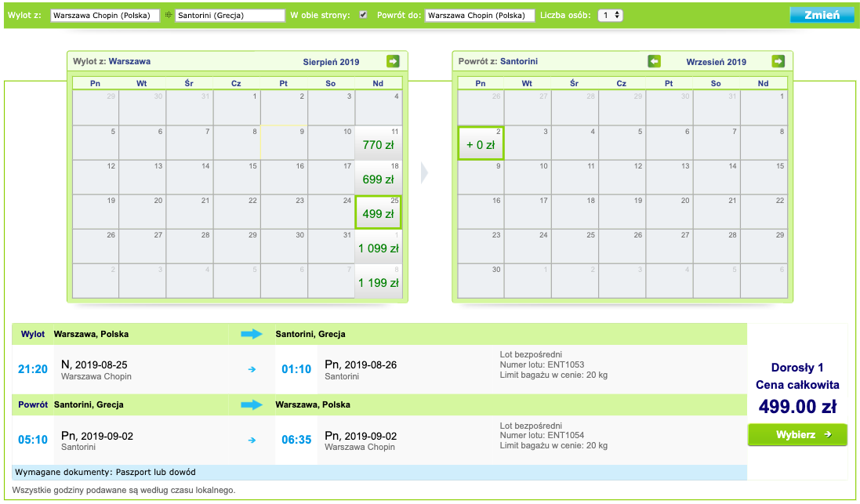860x504 pixels.
Task: Click the 'Wylot z' Warszawa Chopin field
Action: 104,16
